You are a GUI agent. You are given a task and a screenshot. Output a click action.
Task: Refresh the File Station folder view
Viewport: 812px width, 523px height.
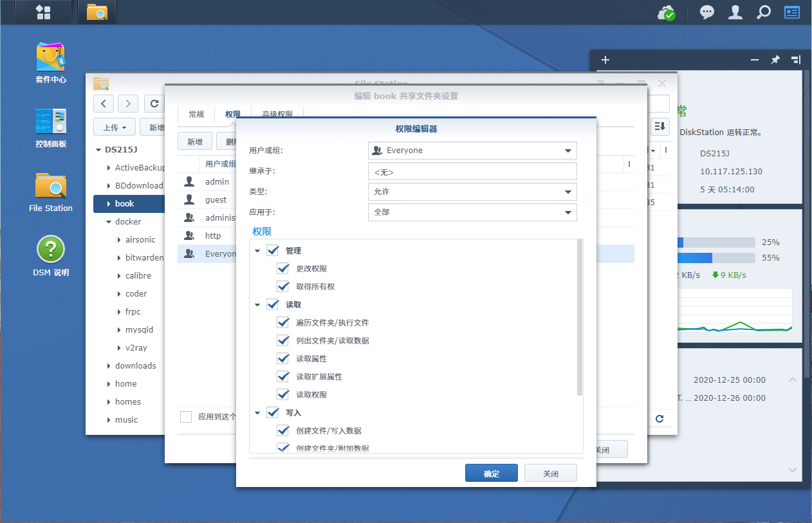154,104
